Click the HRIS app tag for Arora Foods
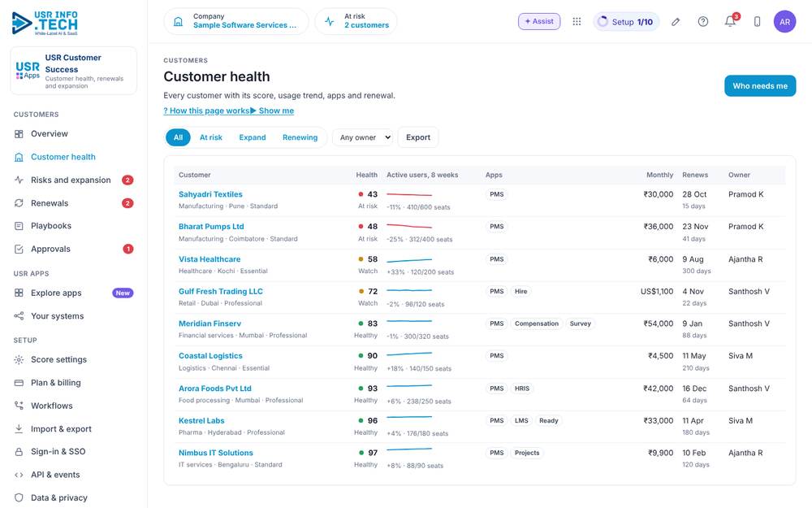The image size is (812, 508). click(522, 389)
